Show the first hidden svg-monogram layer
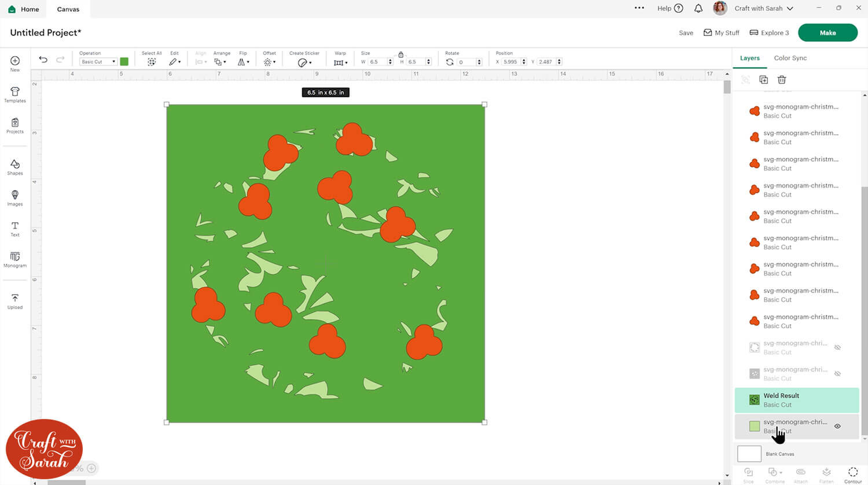Viewport: 868px width, 485px height. (837, 347)
